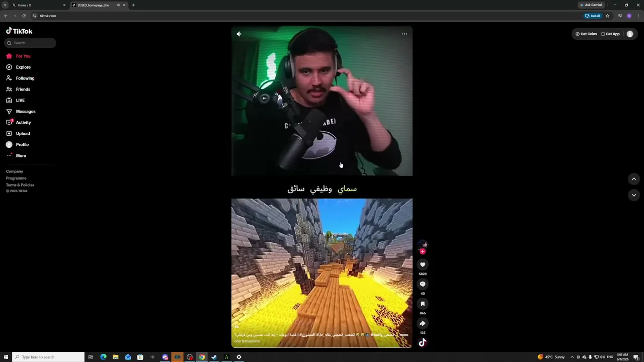Expand the Terms & Policies section
Viewport: 644px width, 362px height.
tap(20, 185)
